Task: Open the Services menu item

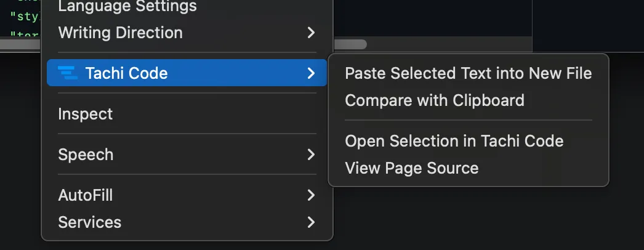Action: [89, 222]
